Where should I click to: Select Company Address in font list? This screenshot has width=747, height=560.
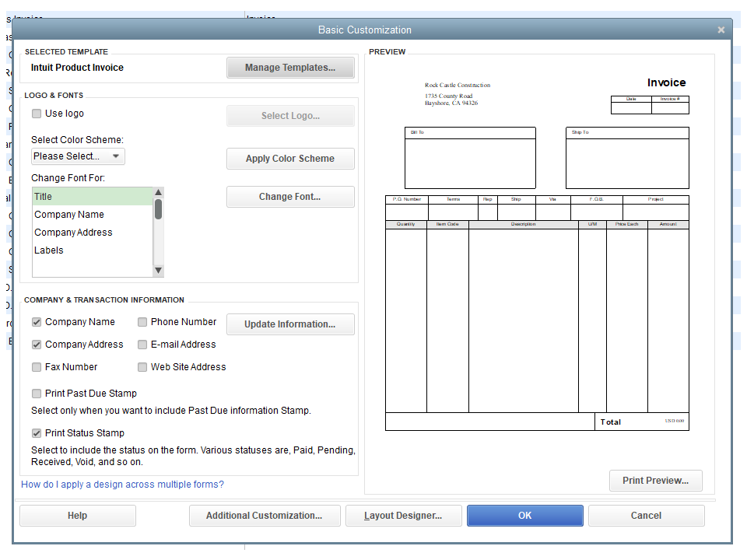coord(93,233)
